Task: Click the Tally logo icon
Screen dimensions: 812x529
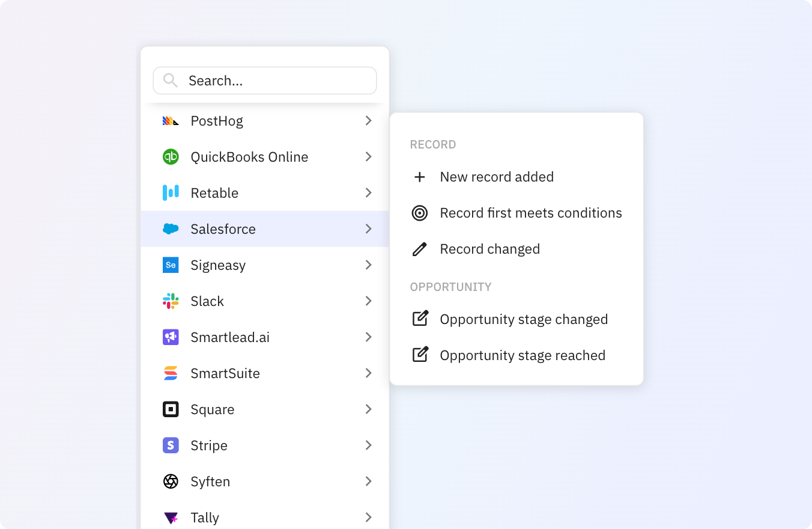Action: pyautogui.click(x=171, y=518)
